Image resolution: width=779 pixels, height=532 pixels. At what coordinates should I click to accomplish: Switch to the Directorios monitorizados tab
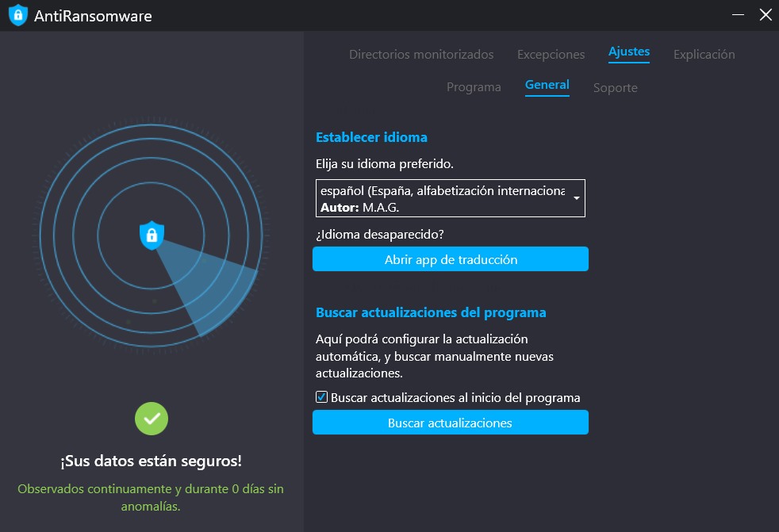click(x=422, y=55)
